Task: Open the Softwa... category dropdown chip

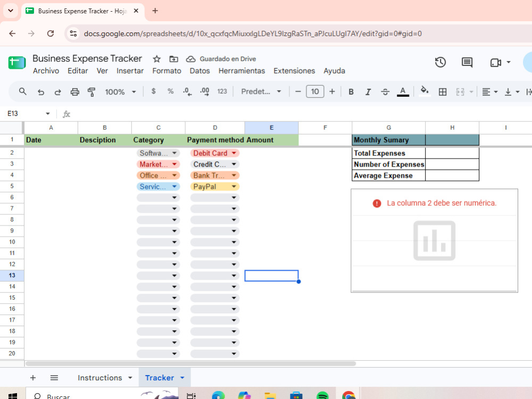Action: [x=158, y=153]
